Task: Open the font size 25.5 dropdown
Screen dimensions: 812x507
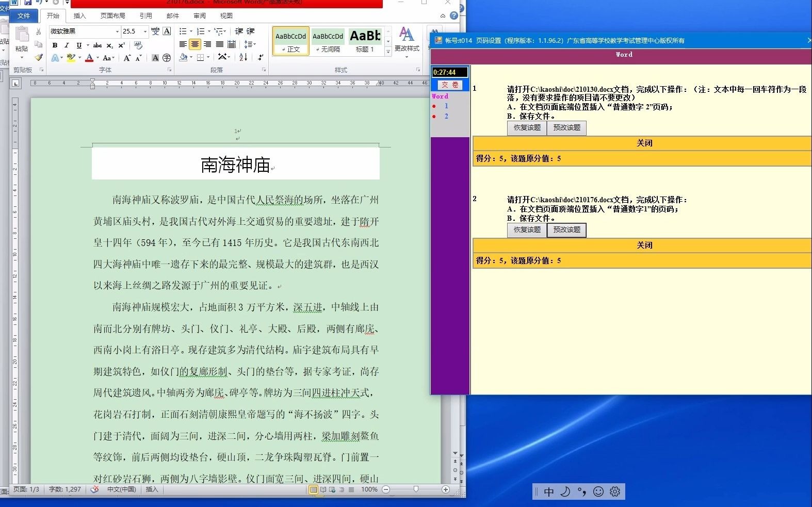Action: 145,31
